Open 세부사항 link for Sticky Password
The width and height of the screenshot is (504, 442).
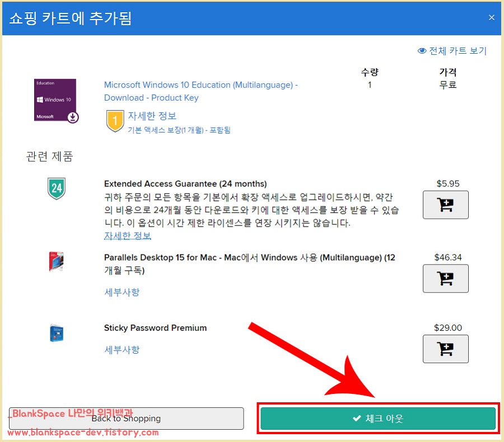[122, 350]
